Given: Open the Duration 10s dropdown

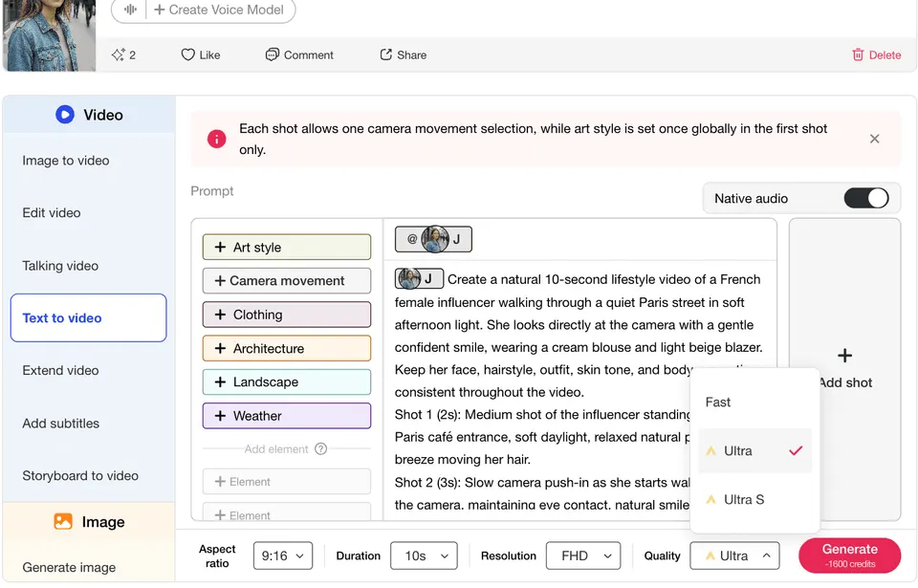Looking at the screenshot, I should coord(424,555).
